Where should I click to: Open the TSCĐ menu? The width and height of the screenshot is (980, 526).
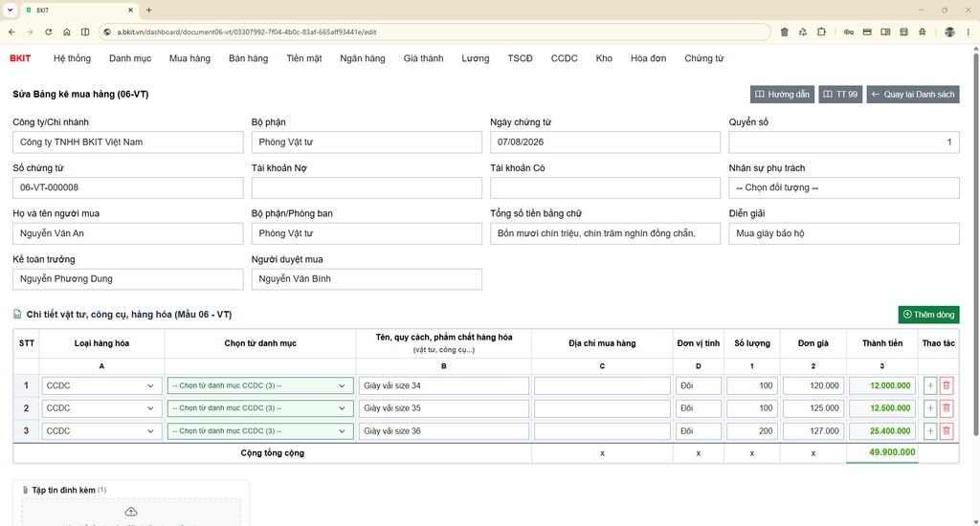pyautogui.click(x=520, y=58)
